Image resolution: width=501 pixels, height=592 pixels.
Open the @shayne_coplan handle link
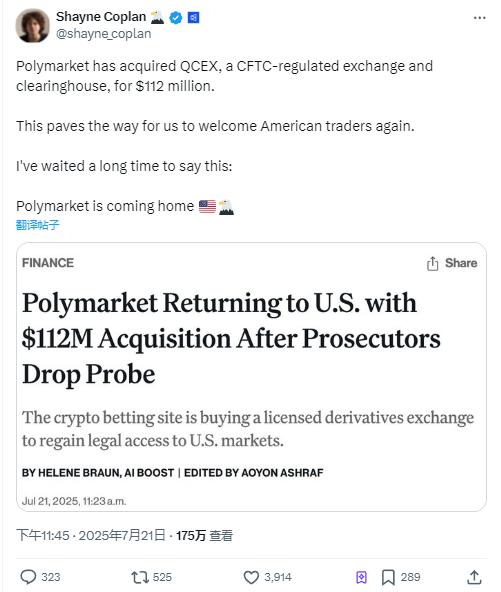click(103, 34)
